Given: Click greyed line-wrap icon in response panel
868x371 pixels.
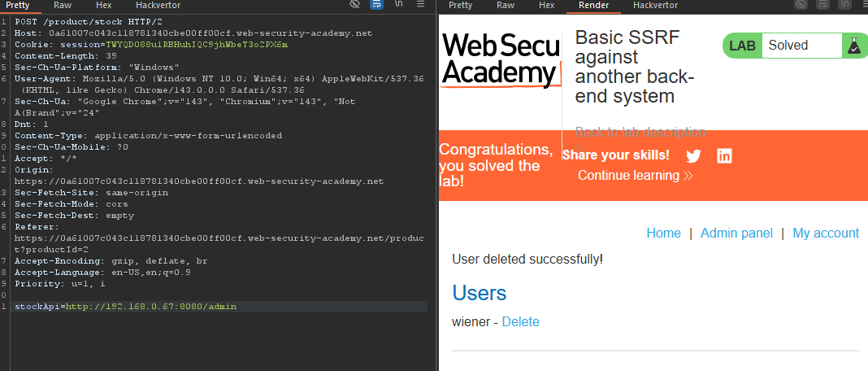Looking at the screenshot, I should (822, 4).
